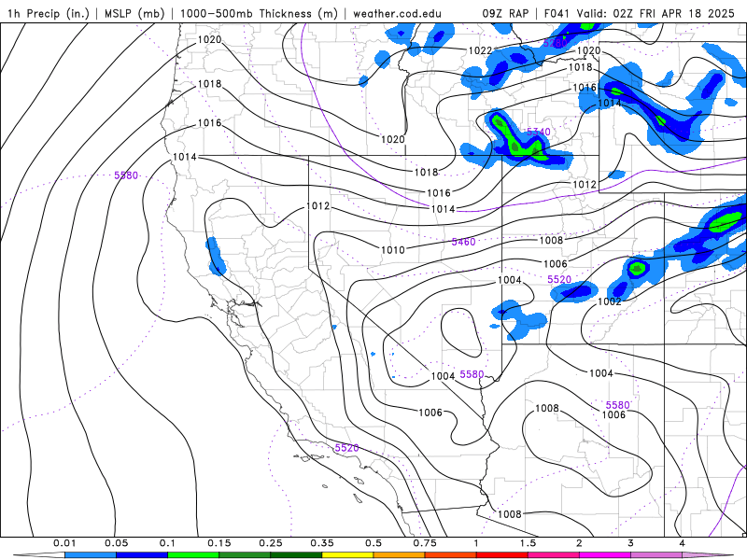Click the 0.25 legend value
This screenshot has height=560, width=747.
[271, 543]
